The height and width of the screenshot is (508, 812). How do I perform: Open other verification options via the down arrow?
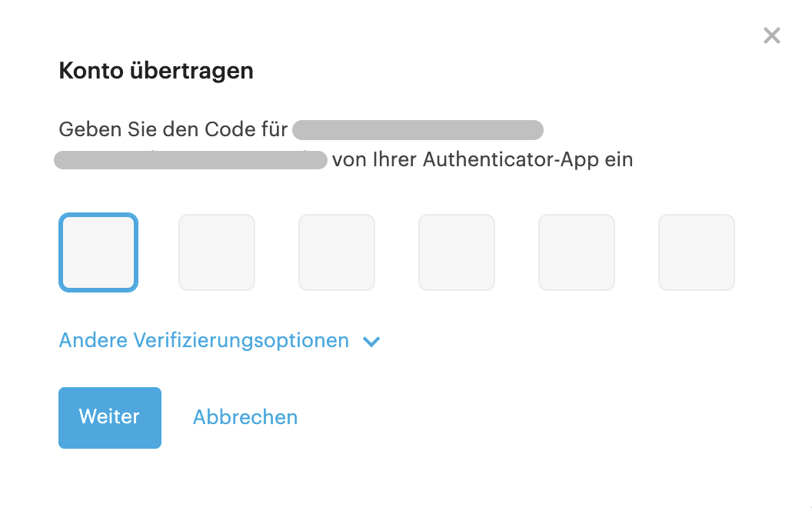tap(371, 342)
